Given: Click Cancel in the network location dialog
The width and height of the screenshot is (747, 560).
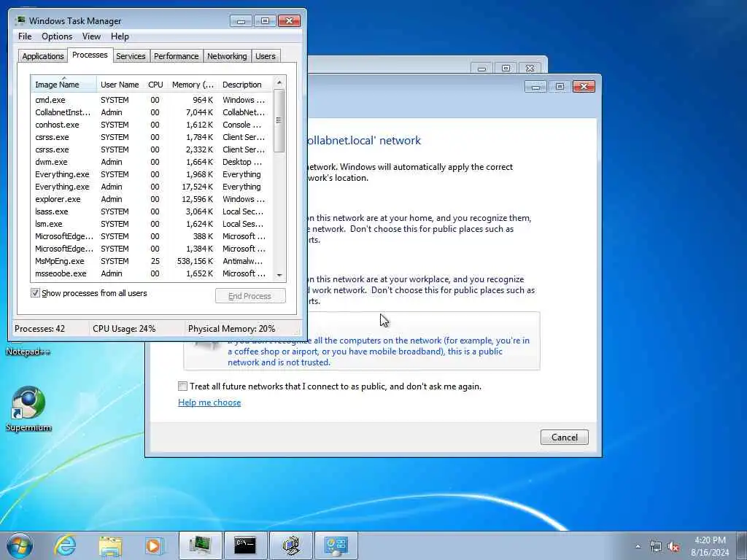Looking at the screenshot, I should click(564, 437).
